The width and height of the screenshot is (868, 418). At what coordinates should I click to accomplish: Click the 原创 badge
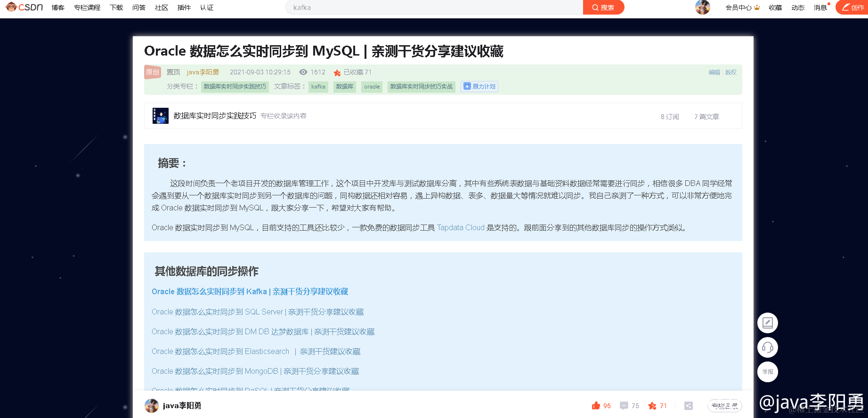point(153,72)
